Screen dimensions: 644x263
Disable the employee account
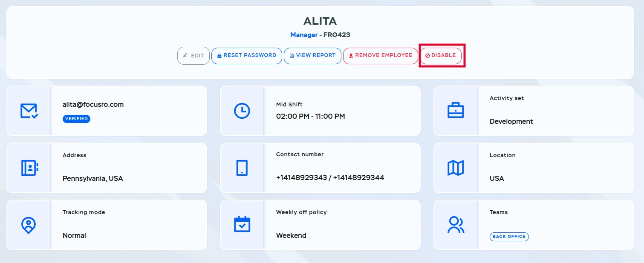coord(441,56)
